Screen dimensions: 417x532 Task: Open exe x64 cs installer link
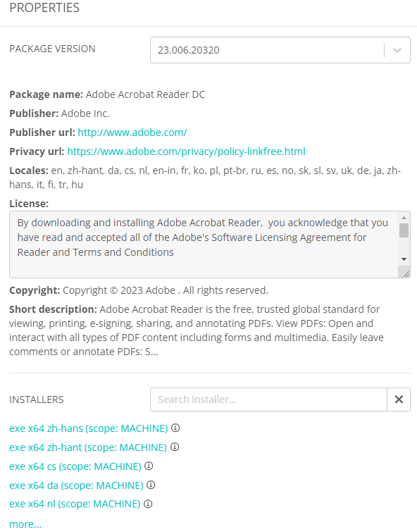click(75, 466)
